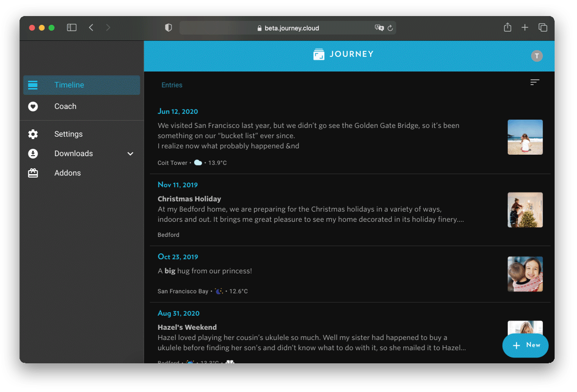This screenshot has width=577, height=392.
Task: Go back with browser back arrow
Action: click(91, 28)
